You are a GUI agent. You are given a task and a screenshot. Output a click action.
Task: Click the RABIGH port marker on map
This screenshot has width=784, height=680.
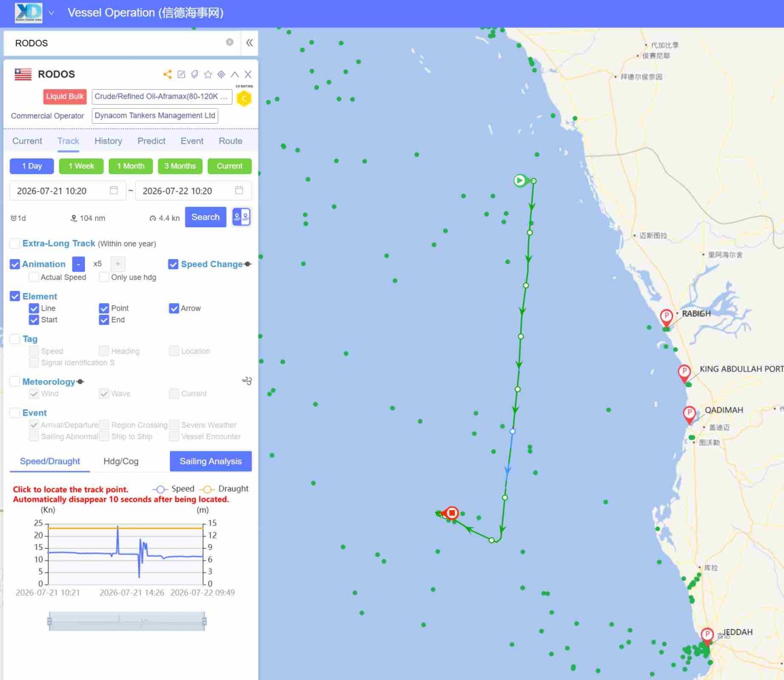(x=666, y=318)
